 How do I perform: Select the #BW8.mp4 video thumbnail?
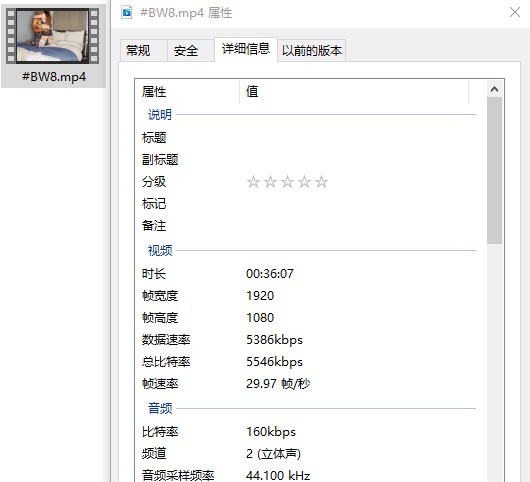click(53, 36)
